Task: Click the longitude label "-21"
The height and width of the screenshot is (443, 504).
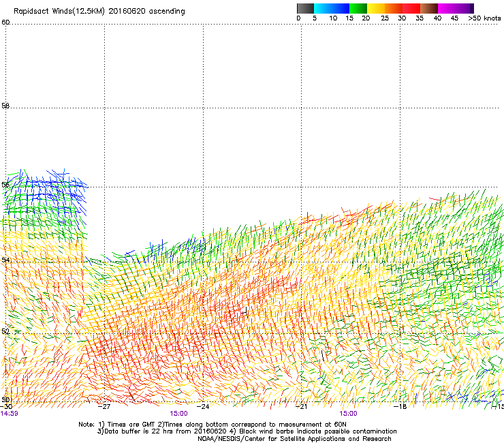Action: tap(301, 407)
